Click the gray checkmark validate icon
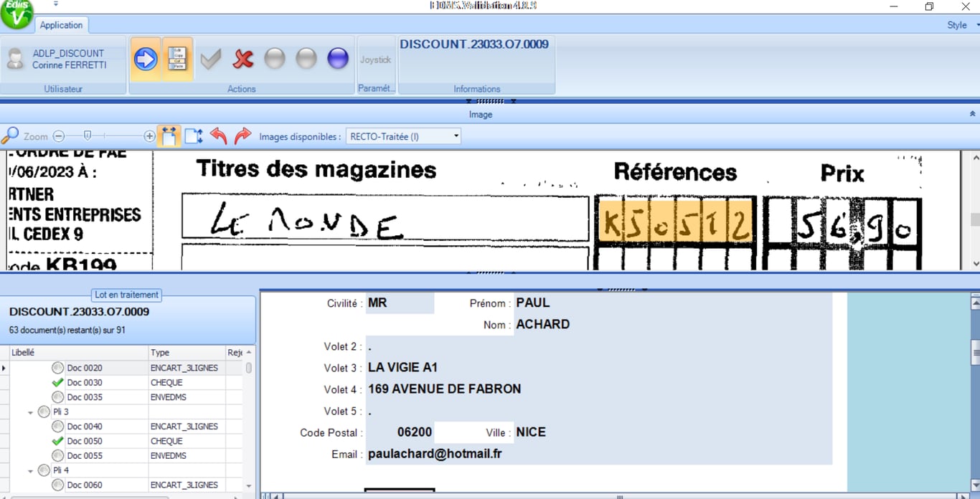 point(210,59)
